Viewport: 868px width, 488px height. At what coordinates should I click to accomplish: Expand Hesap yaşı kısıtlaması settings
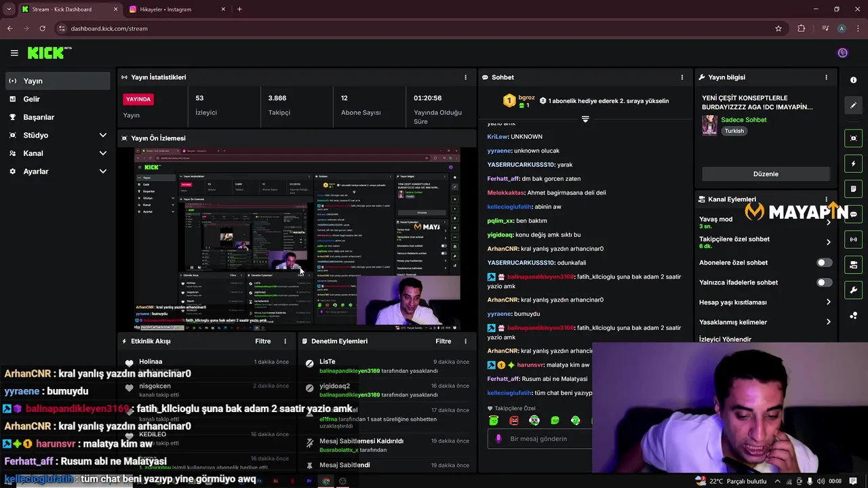[x=828, y=302]
